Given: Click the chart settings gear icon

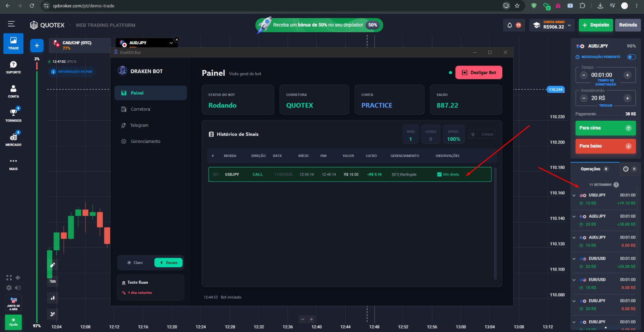Looking at the screenshot, I should [9, 288].
